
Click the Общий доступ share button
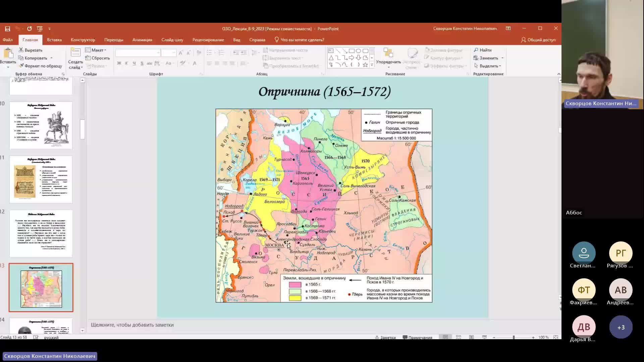[x=538, y=40]
